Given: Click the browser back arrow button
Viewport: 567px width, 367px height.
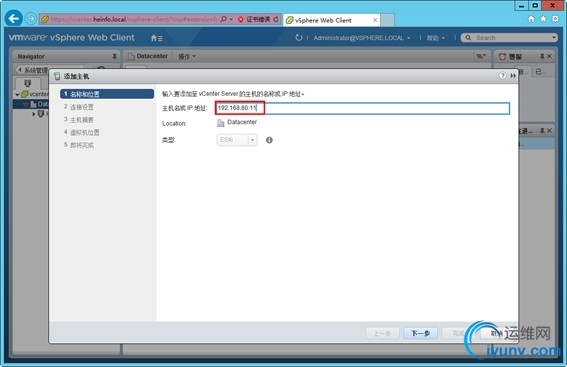Looking at the screenshot, I should (x=14, y=18).
